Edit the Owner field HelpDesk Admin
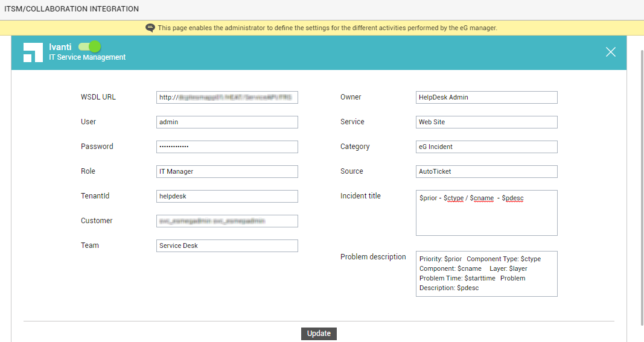The height and width of the screenshot is (342, 644). click(x=486, y=97)
